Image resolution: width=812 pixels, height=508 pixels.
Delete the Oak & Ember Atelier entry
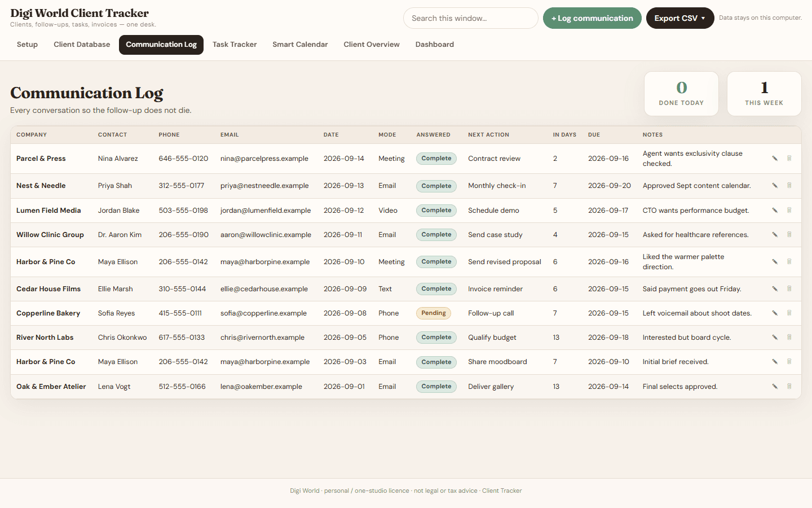pyautogui.click(x=789, y=387)
